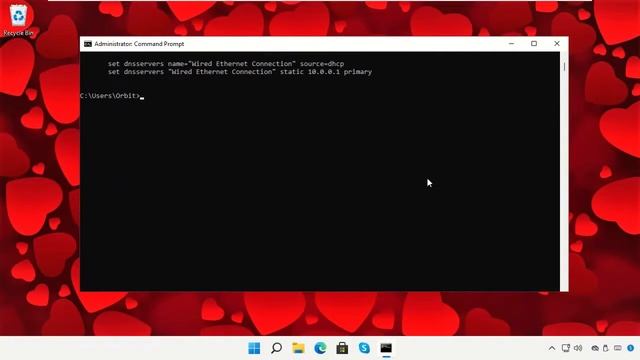Click the OneDrive cloud tray icon

coord(595,348)
